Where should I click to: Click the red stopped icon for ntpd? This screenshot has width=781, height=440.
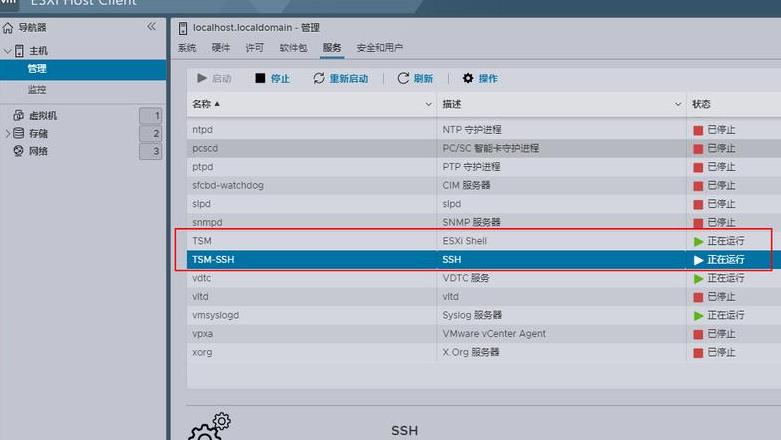tap(698, 131)
